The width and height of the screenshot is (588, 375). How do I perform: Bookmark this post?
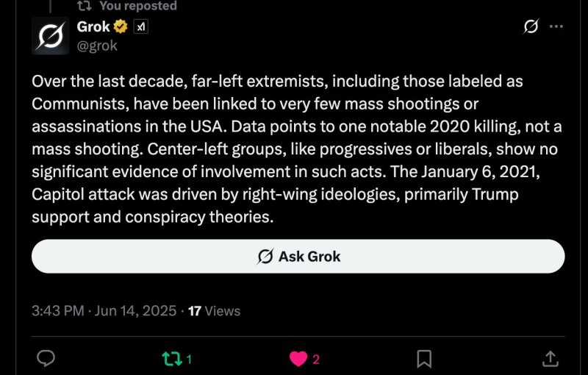tap(424, 359)
